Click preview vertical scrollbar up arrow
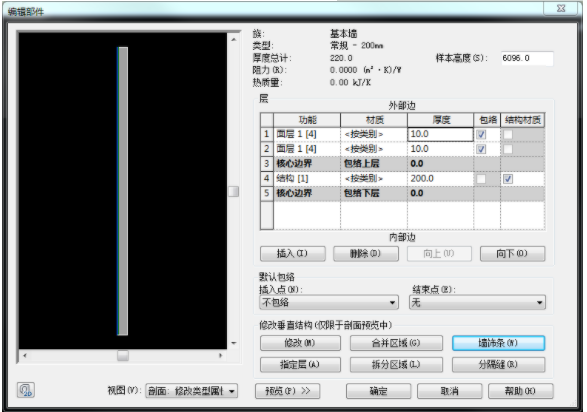 (234, 39)
